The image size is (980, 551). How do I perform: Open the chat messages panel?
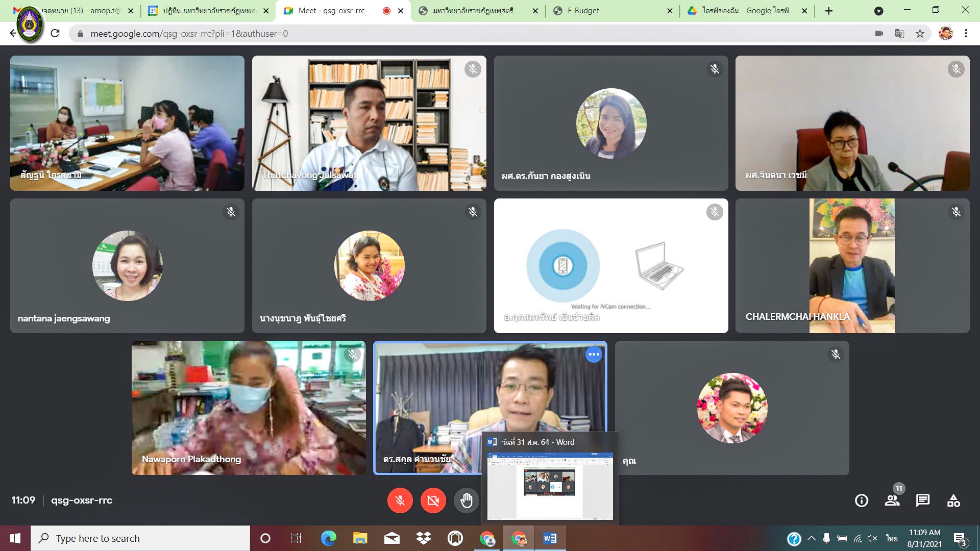tap(922, 500)
